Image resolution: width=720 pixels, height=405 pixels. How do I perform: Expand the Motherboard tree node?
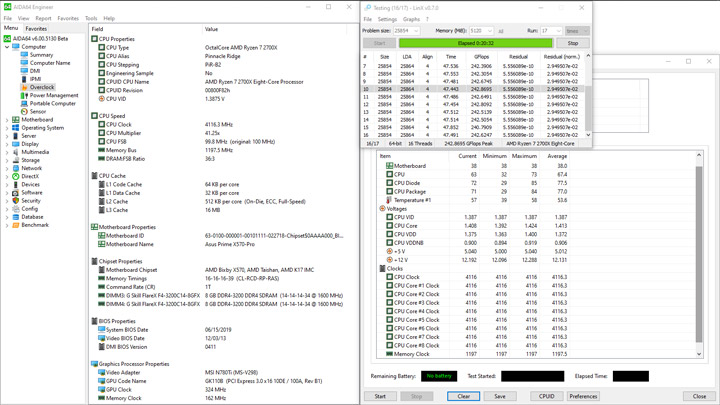point(7,120)
